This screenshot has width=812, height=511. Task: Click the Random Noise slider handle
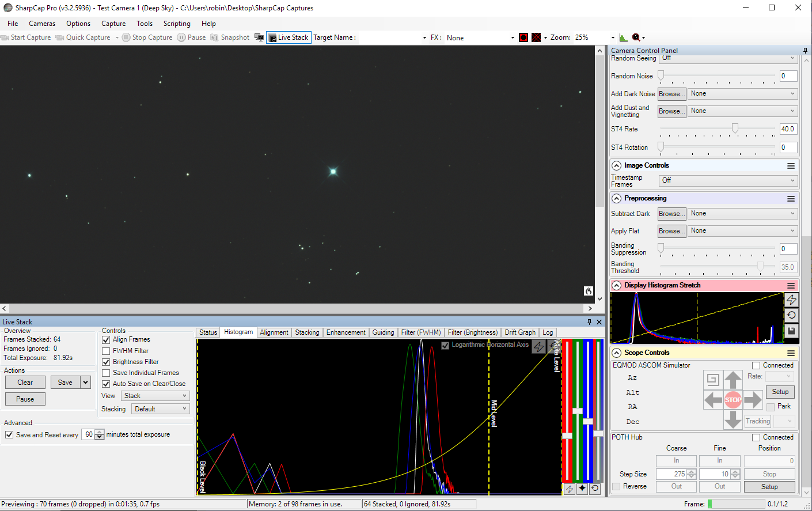point(661,75)
